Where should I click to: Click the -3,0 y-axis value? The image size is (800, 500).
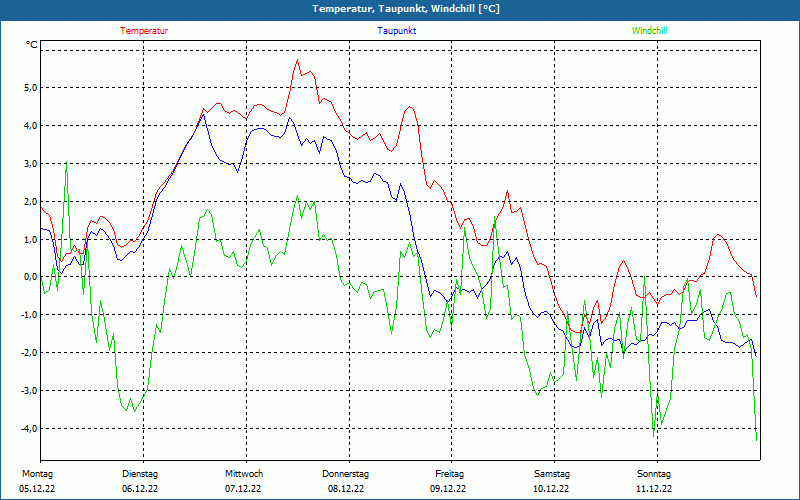coord(29,391)
